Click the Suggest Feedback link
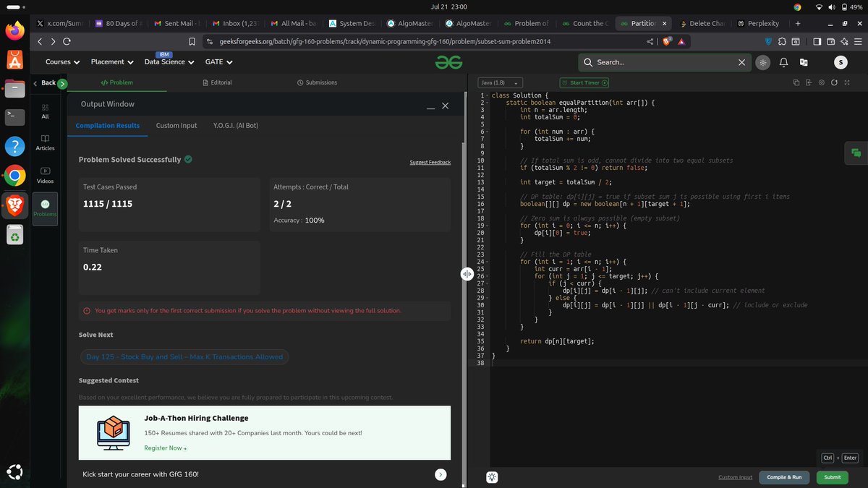 [x=430, y=163]
